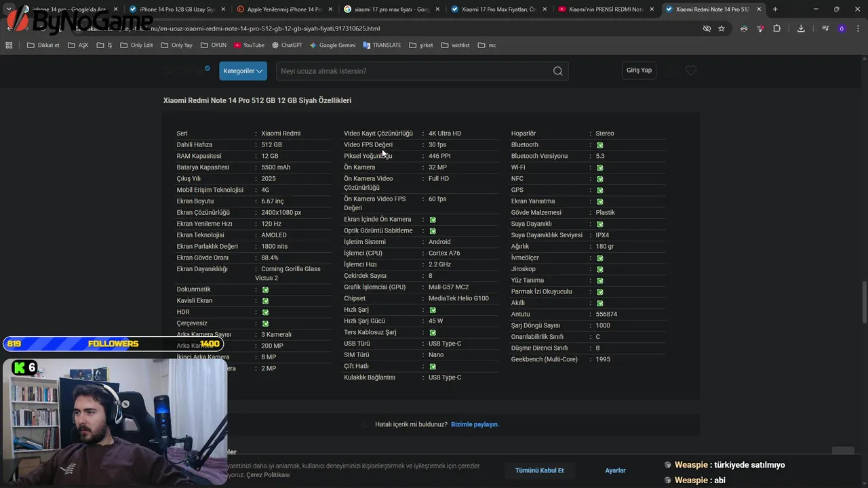The image size is (868, 488).
Task: Click the Giriş Yap button
Action: coord(639,70)
